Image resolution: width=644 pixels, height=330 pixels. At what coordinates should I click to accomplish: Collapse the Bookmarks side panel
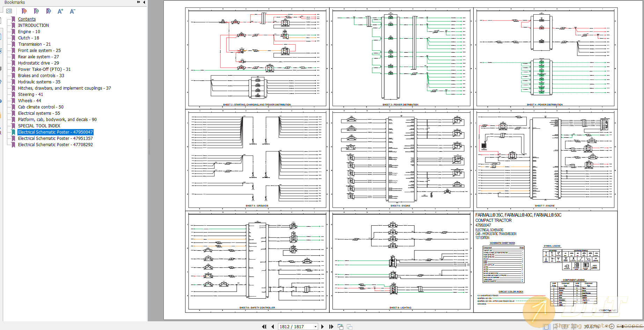coord(144,2)
